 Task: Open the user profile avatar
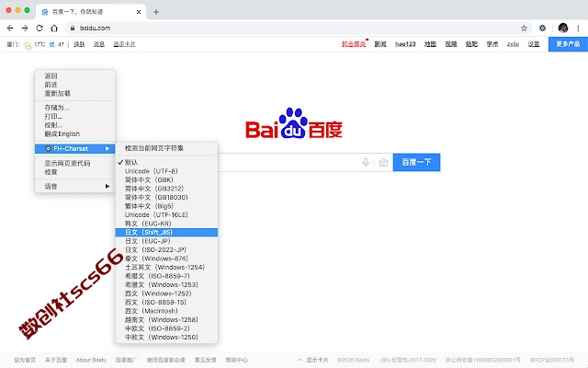tap(563, 28)
